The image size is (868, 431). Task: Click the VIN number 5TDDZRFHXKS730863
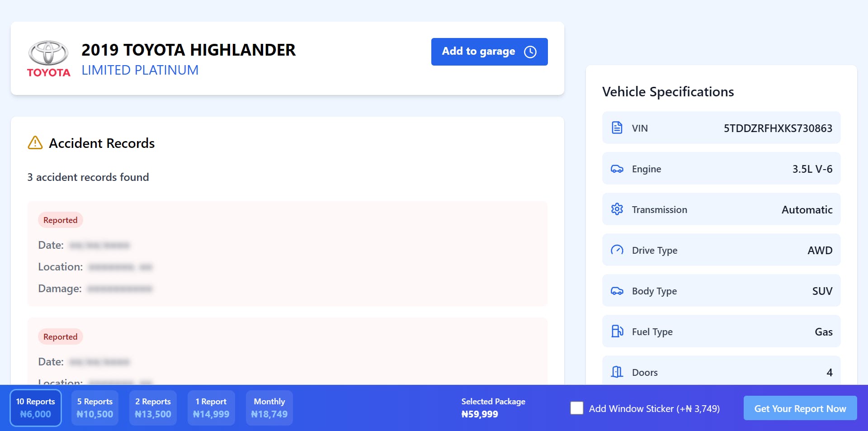(778, 128)
